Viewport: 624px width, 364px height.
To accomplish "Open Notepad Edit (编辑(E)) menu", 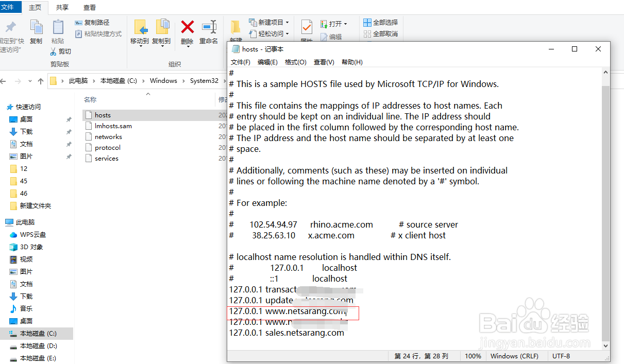I will 267,62.
